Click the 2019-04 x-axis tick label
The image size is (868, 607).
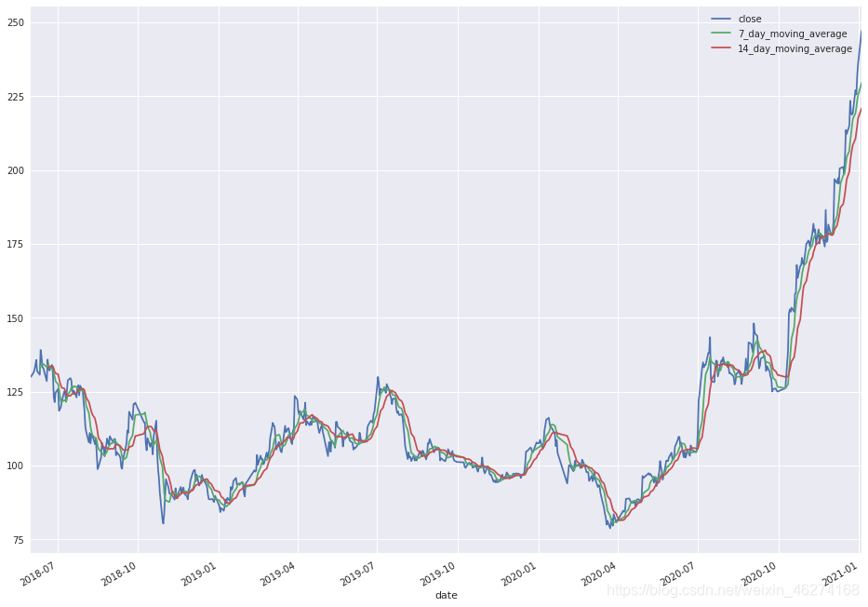[278, 573]
